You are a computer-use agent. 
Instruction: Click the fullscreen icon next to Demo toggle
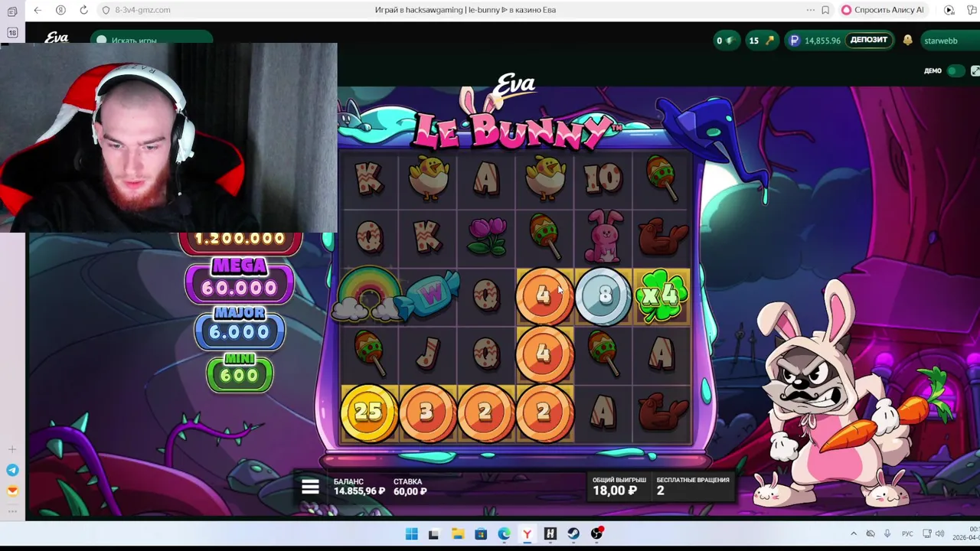pyautogui.click(x=975, y=70)
